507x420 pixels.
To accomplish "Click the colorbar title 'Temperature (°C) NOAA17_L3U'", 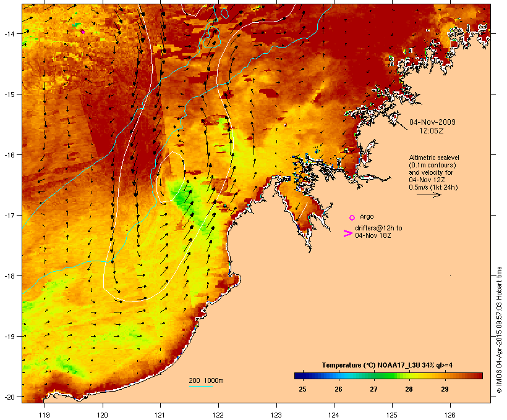I will pos(371,365).
